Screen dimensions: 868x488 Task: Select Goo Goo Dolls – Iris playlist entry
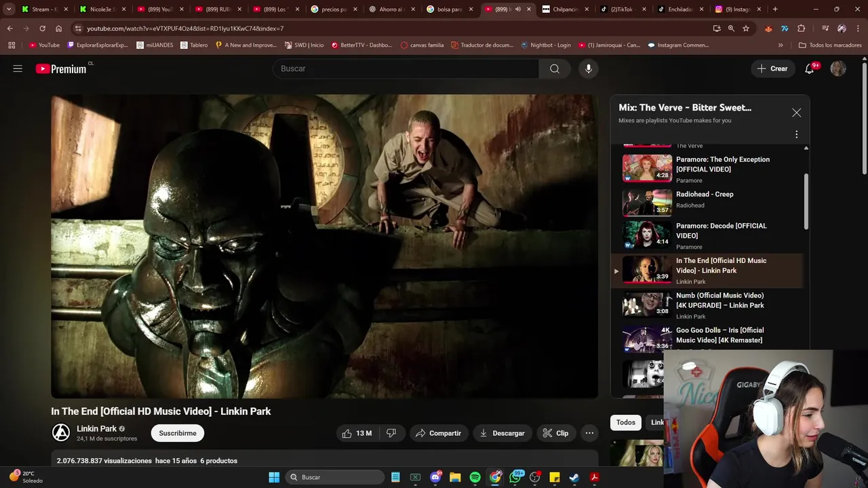pos(707,339)
